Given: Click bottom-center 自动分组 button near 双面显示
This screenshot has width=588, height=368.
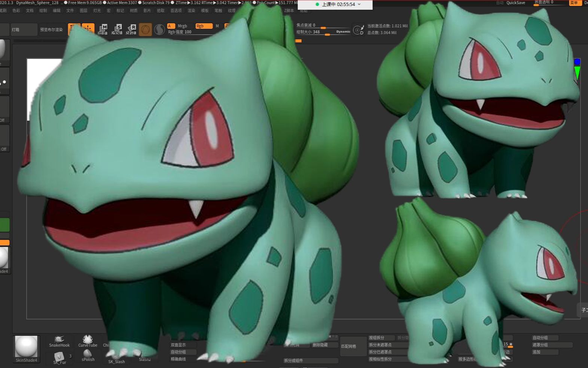Looking at the screenshot, I should click(183, 352).
